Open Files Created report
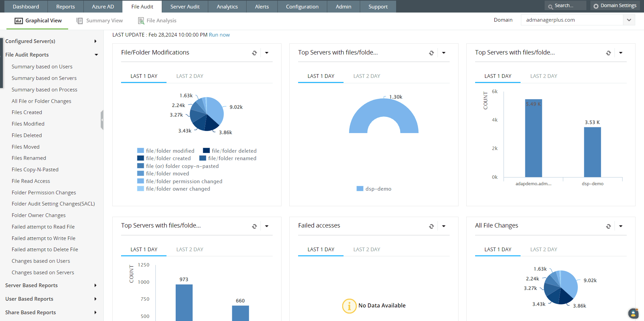The image size is (644, 321). click(27, 112)
